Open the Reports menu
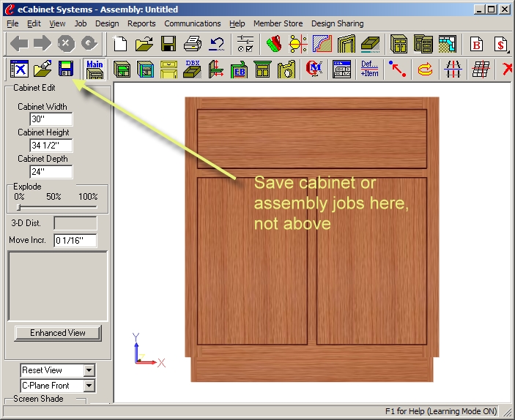The width and height of the screenshot is (515, 420). point(141,23)
